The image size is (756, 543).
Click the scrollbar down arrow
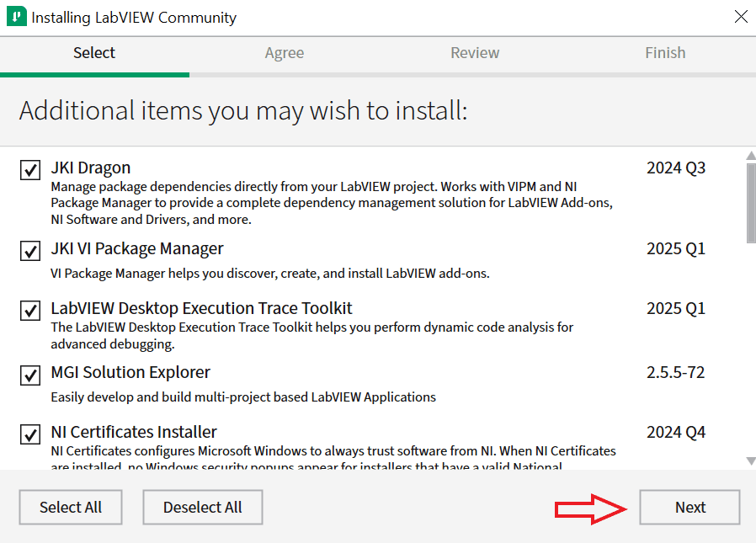click(x=751, y=461)
